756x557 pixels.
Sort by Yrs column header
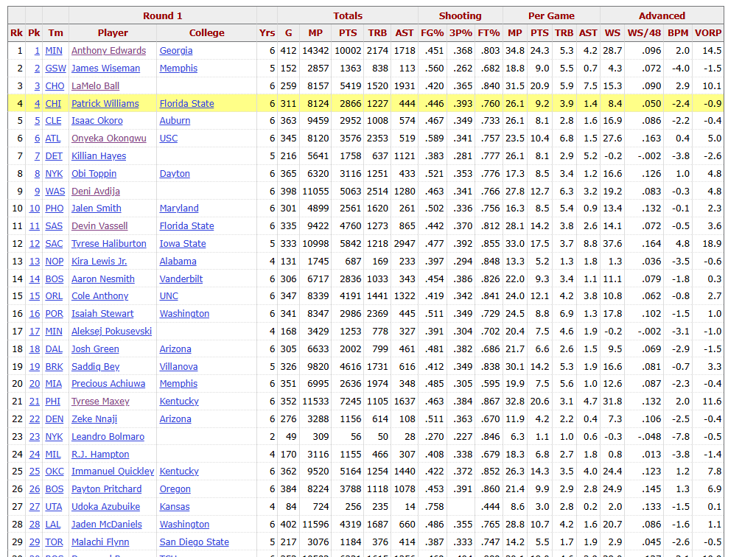[267, 33]
